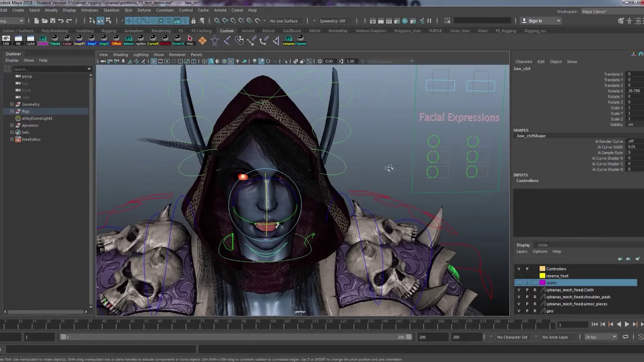The height and width of the screenshot is (362, 644).
Task: Open the 24 fps frame rate dropdown
Action: point(601,337)
